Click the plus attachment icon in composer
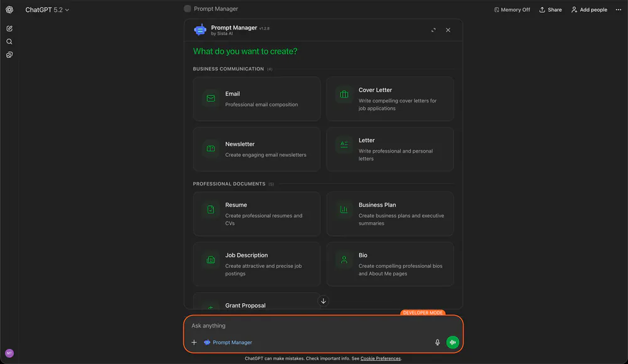The width and height of the screenshot is (628, 364). click(x=194, y=342)
